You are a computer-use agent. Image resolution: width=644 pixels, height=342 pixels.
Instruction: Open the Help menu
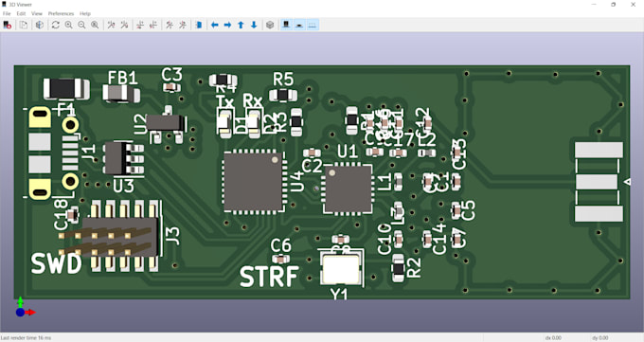coord(85,13)
